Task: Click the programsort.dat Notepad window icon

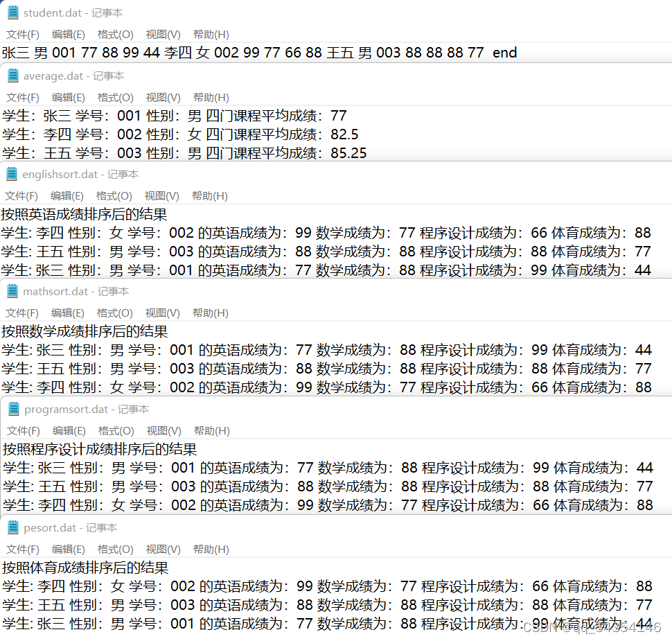Action: pos(14,409)
